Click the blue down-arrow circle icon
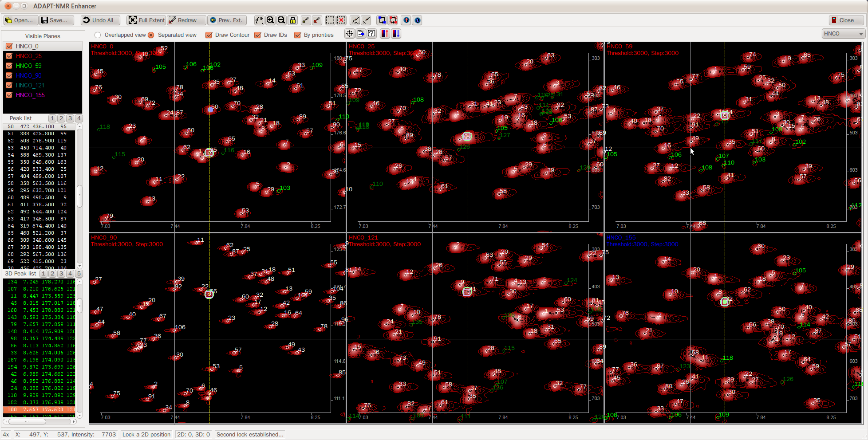Viewport: 868px width, 440px height. 418,20
